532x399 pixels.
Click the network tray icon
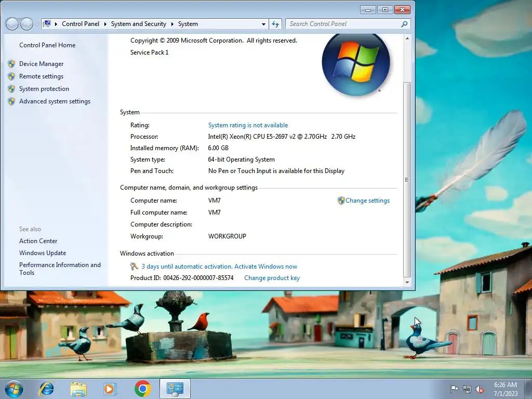(467, 389)
